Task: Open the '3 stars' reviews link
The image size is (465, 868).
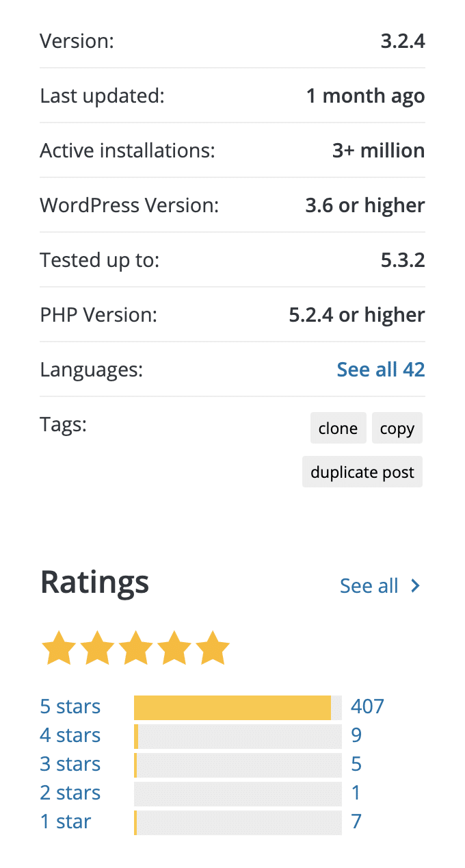Action: pos(70,764)
